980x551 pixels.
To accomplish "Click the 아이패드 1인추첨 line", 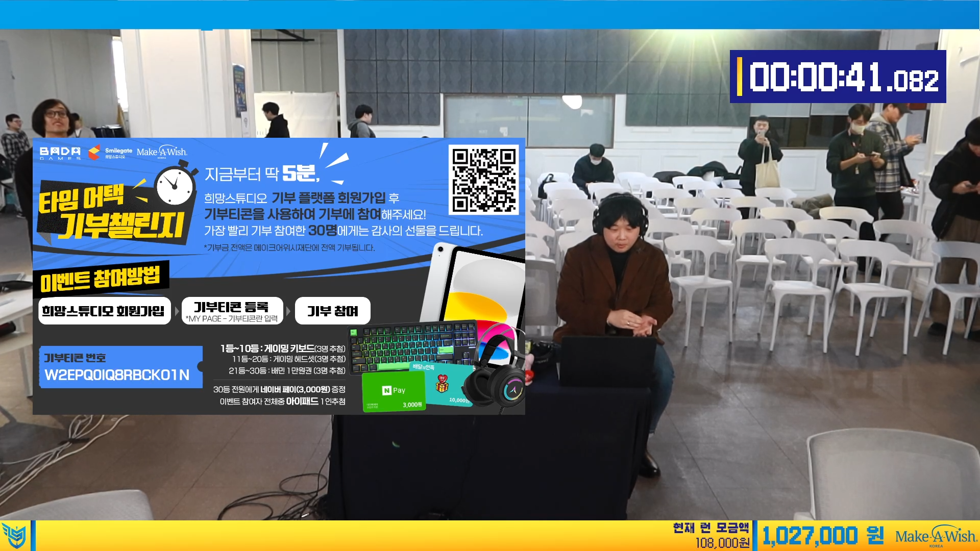I will tap(282, 402).
